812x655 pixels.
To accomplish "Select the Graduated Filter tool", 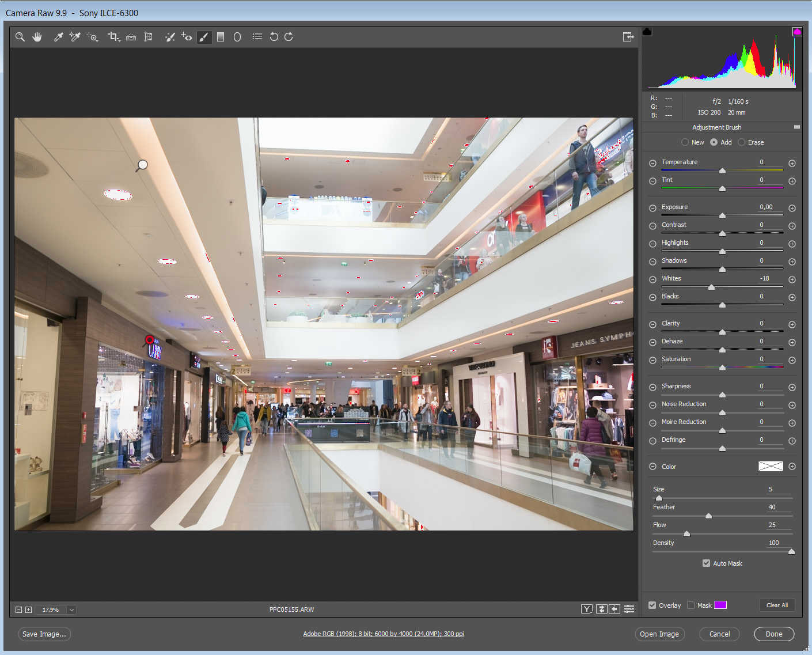I will (221, 37).
